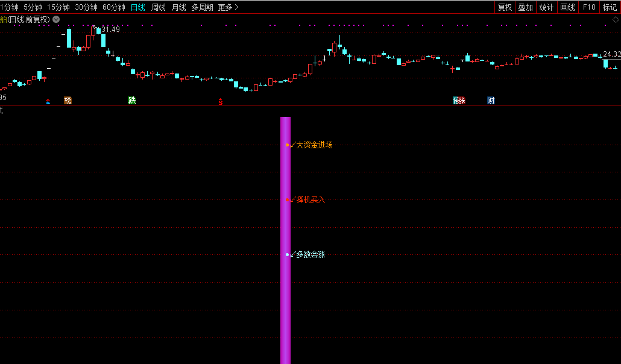Click the 31.49 peak price label

[110, 30]
